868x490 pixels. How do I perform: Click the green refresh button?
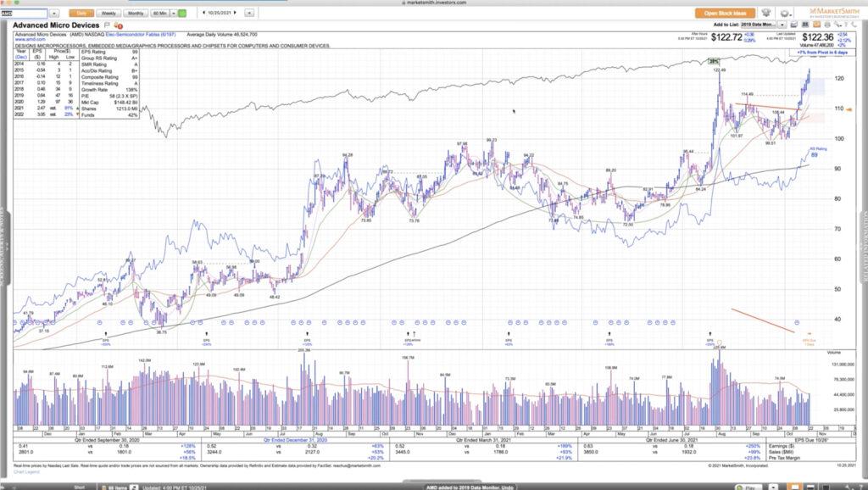click(183, 13)
